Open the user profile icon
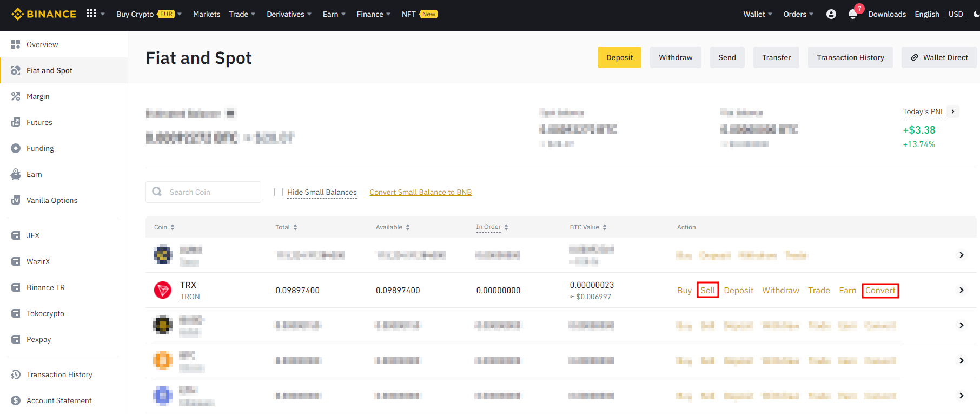Viewport: 980px width, 414px height. click(x=831, y=14)
